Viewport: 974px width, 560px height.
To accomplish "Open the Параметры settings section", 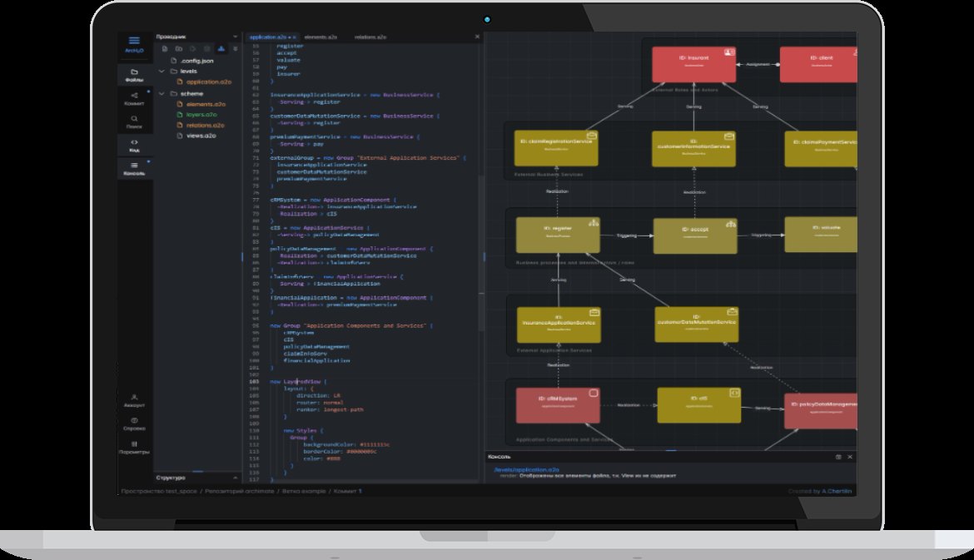I will [x=134, y=448].
